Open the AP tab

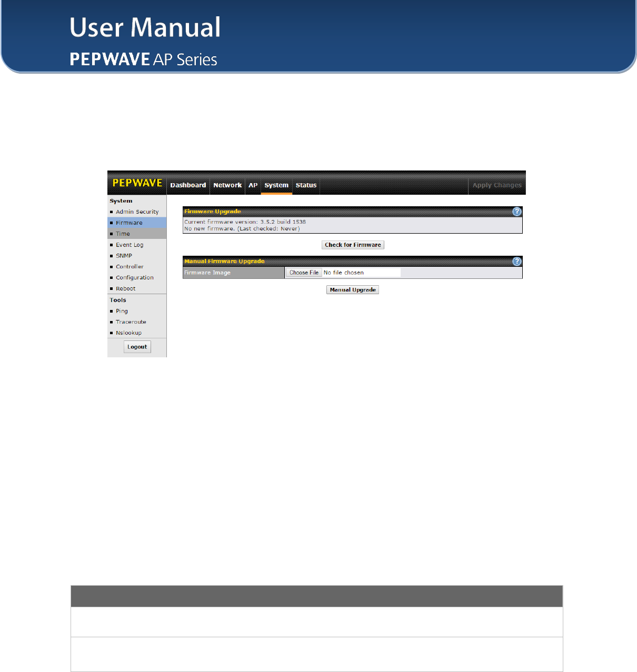253,185
